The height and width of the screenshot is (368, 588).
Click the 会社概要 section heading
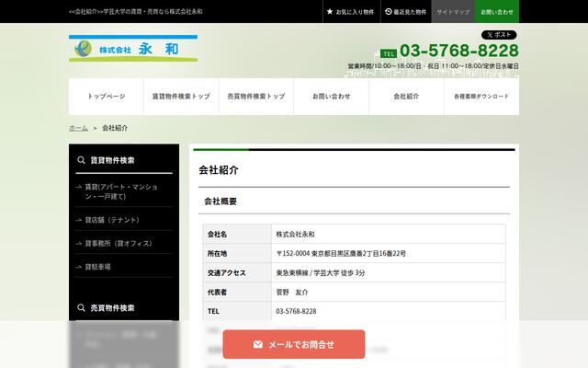pos(220,201)
